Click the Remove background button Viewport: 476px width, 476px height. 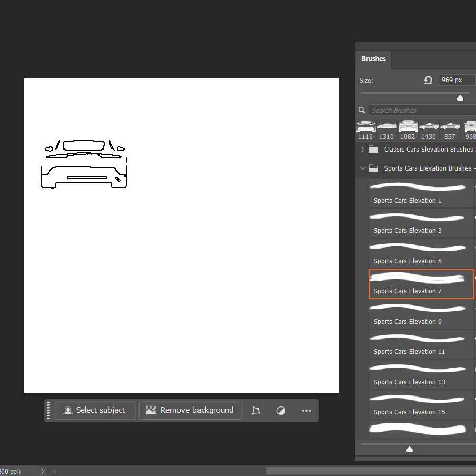[x=190, y=410]
